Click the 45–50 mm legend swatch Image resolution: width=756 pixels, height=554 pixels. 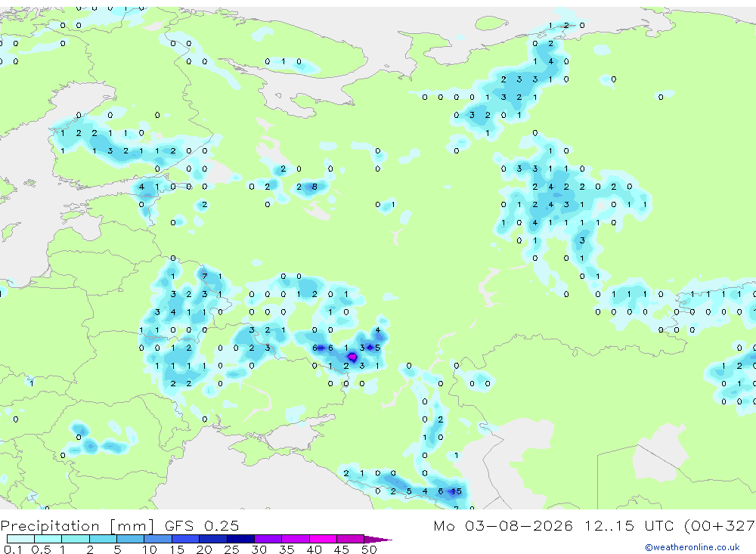[x=351, y=539]
